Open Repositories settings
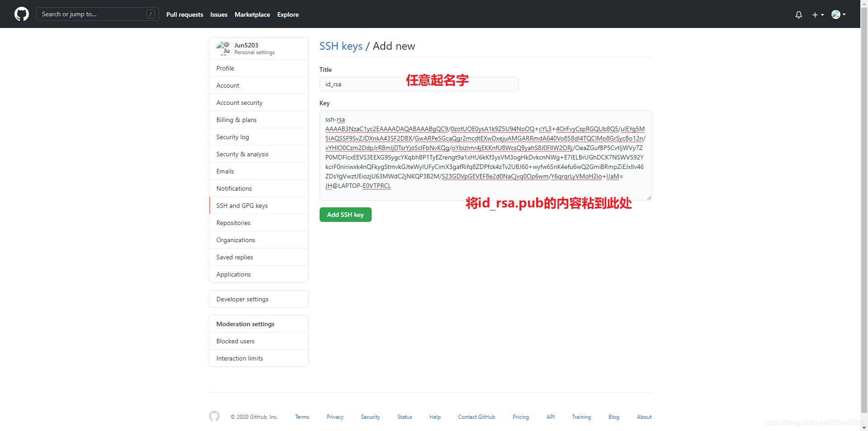 click(x=259, y=223)
